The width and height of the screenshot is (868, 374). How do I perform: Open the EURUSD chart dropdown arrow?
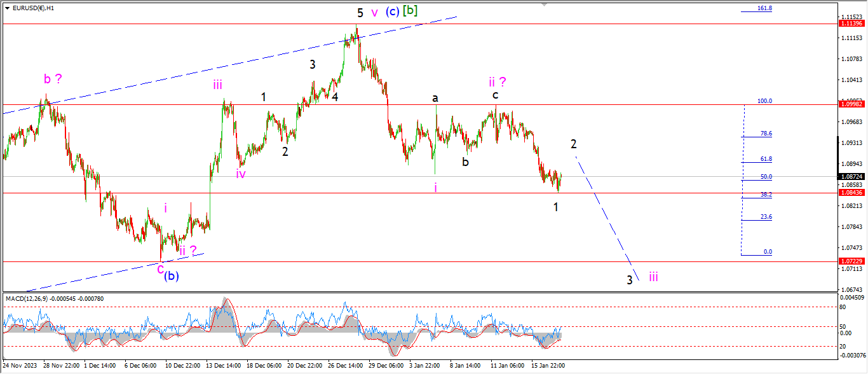7,8
